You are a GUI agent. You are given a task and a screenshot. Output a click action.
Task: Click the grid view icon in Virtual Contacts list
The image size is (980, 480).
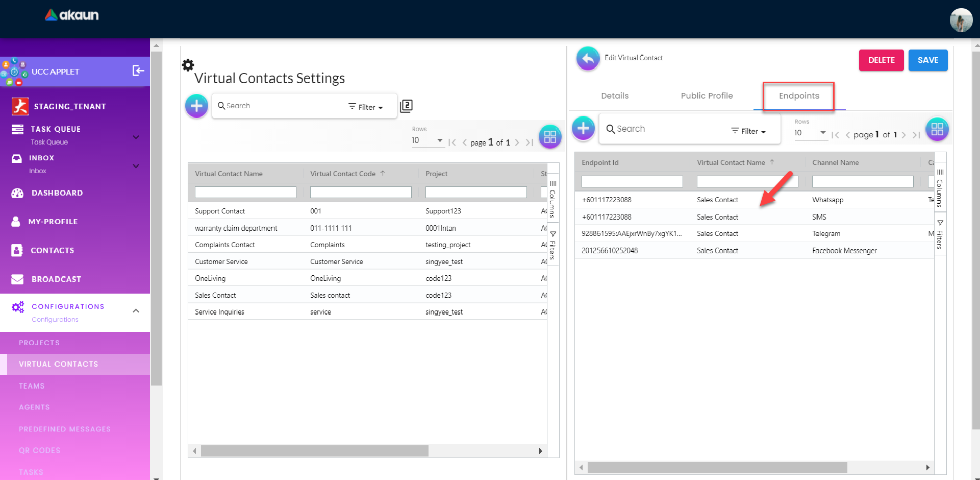[550, 137]
